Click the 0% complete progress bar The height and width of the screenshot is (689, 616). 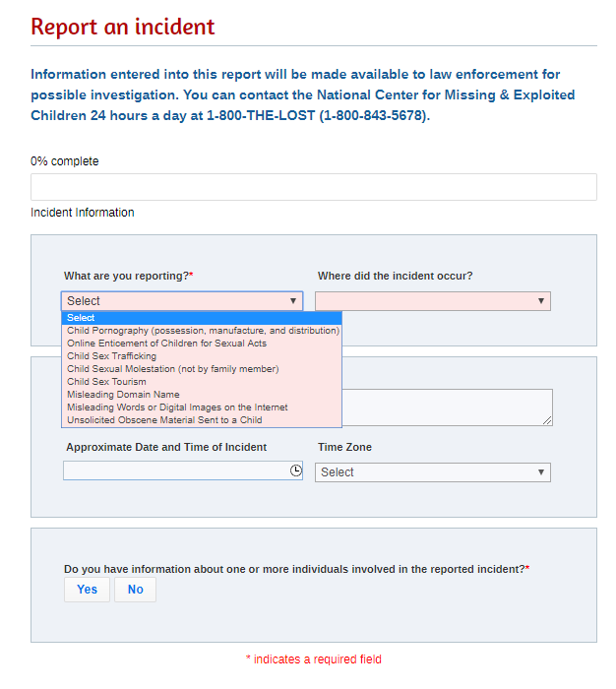pos(313,187)
